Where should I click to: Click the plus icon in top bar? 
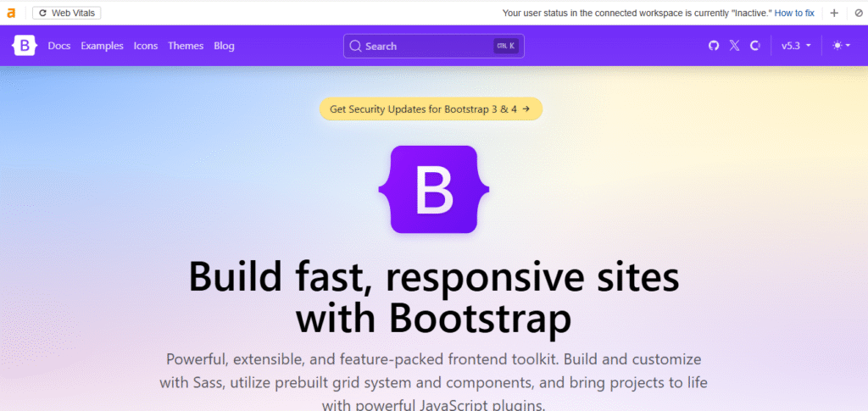834,13
